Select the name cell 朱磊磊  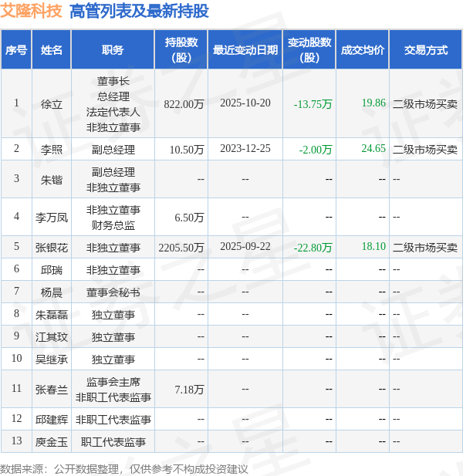pos(52,315)
